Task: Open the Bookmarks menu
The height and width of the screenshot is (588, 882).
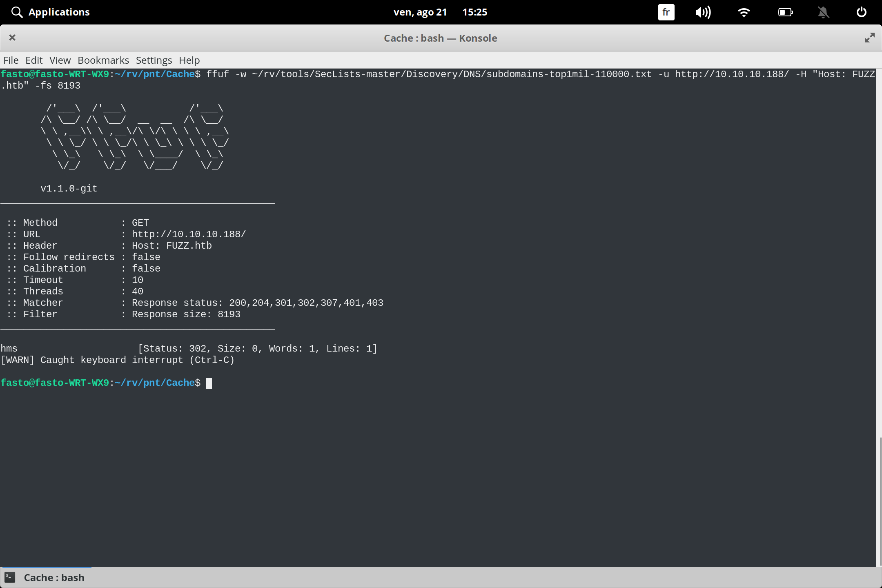Action: coord(103,60)
